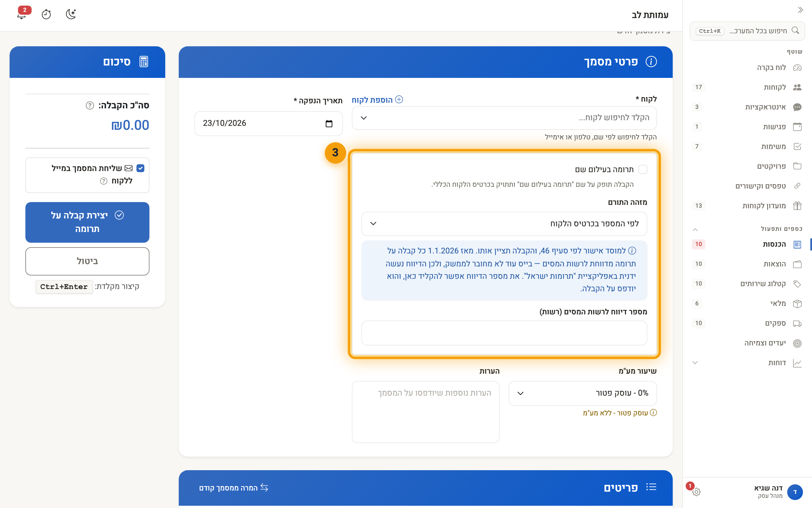
Task: Open calendar picker icon in date field
Action: 329,123
